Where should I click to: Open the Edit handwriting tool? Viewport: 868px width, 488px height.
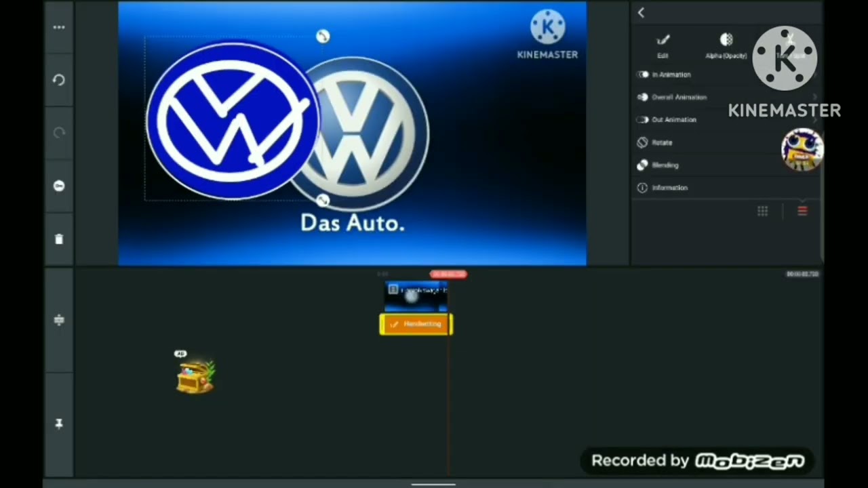click(663, 46)
